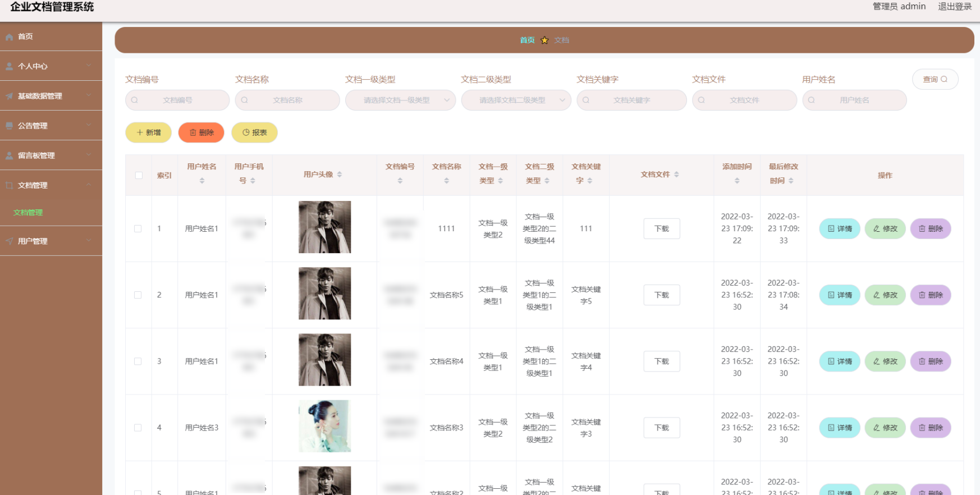Screen dimensions: 980x495
Task: Open the user avatar in row 1111
Action: click(x=324, y=227)
